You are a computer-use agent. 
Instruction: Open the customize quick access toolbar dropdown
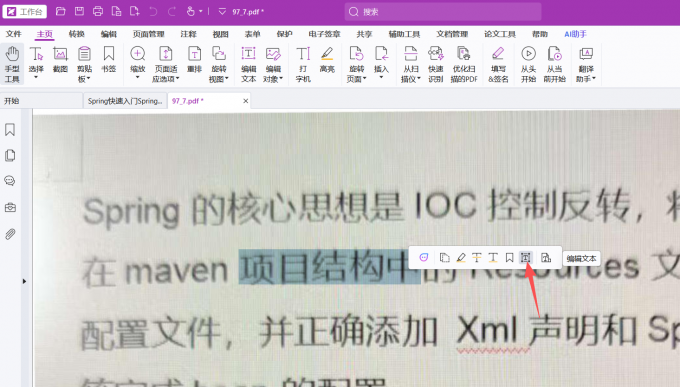click(222, 12)
